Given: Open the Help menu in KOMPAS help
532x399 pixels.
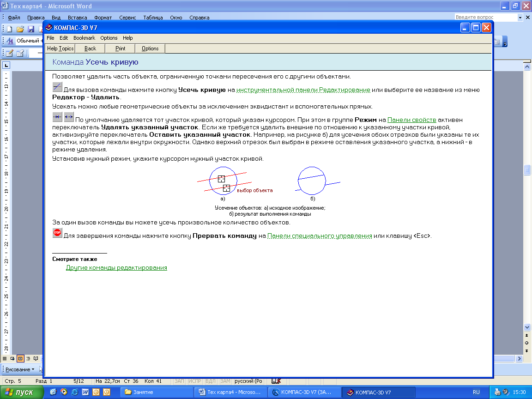Looking at the screenshot, I should click(128, 38).
